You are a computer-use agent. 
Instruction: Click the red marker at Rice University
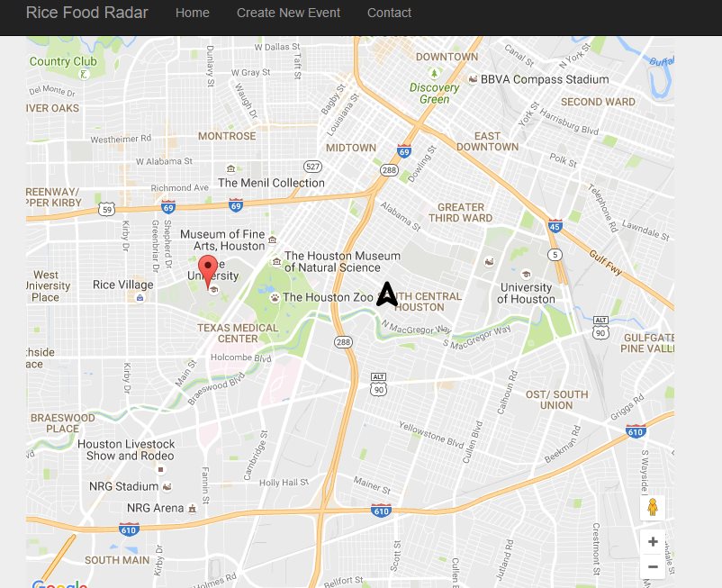[208, 272]
